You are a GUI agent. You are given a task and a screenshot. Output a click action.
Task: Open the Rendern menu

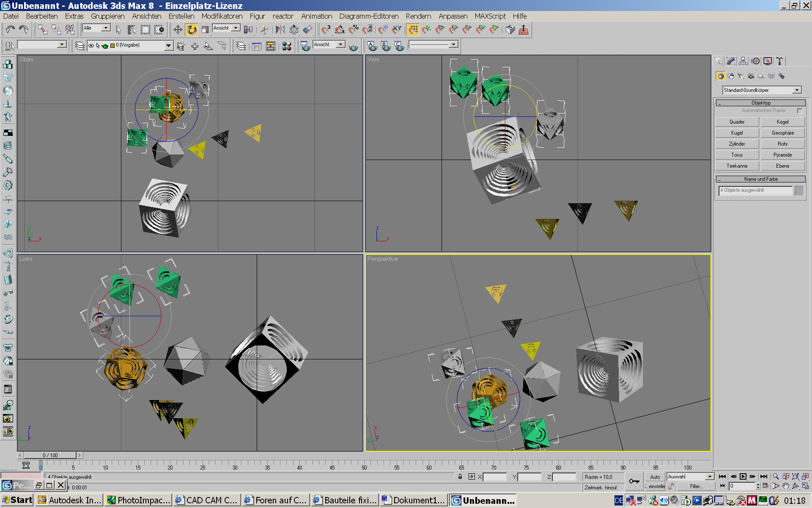418,16
